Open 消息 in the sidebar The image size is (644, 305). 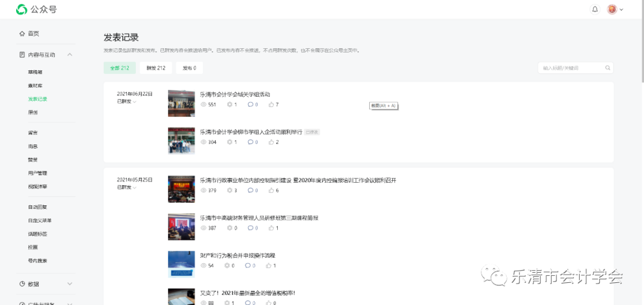point(33,146)
